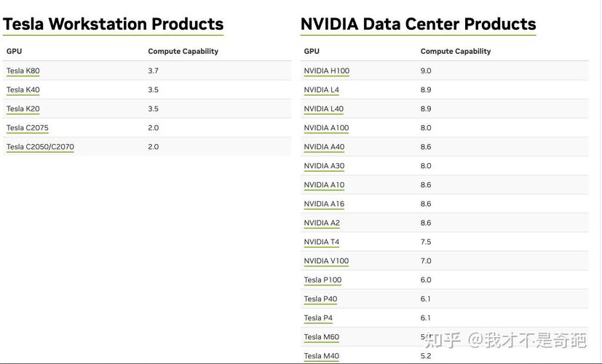Select the NVIDIA L40 link
Image resolution: width=602 pixels, height=364 pixels.
pyautogui.click(x=323, y=109)
